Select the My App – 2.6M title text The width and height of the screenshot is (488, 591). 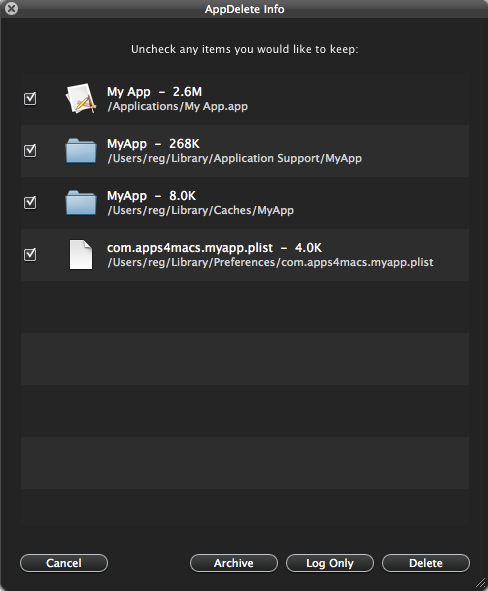coord(155,92)
